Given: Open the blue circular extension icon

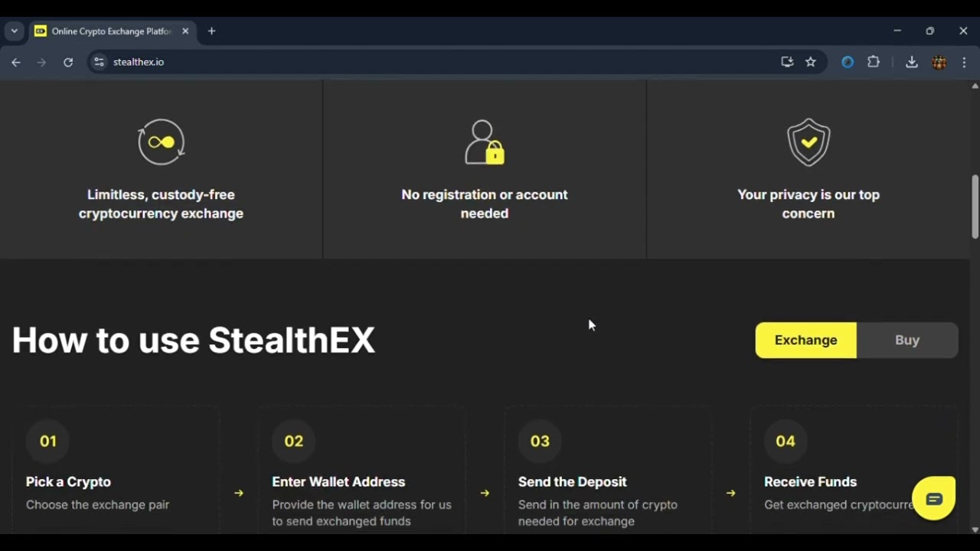Looking at the screenshot, I should click(x=848, y=62).
